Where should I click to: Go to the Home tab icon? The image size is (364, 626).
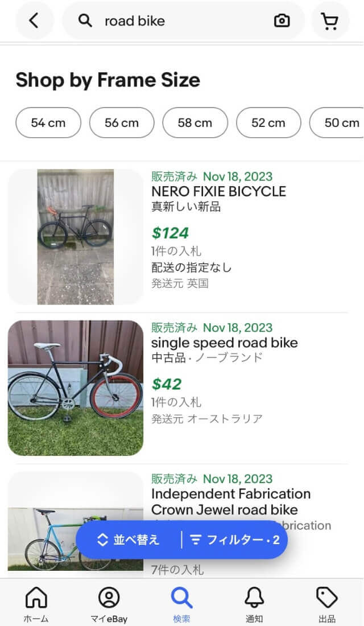36,603
